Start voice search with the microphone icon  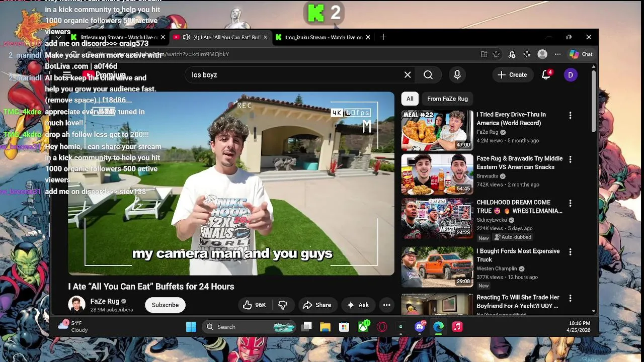tap(457, 75)
